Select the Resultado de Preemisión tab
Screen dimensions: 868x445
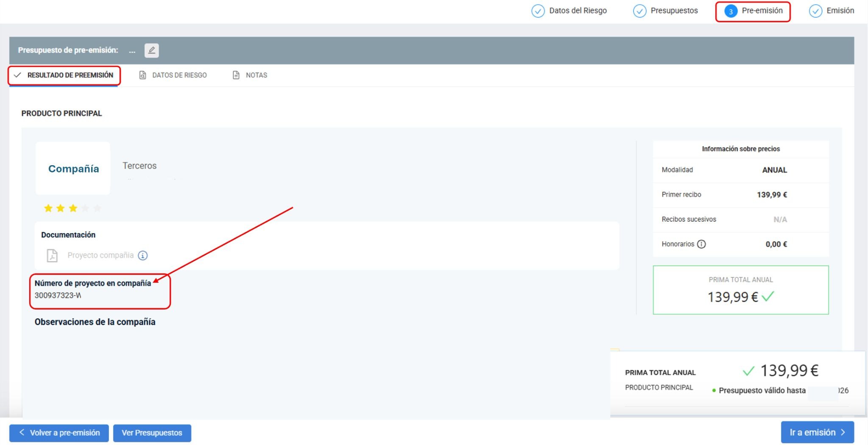[x=64, y=75]
